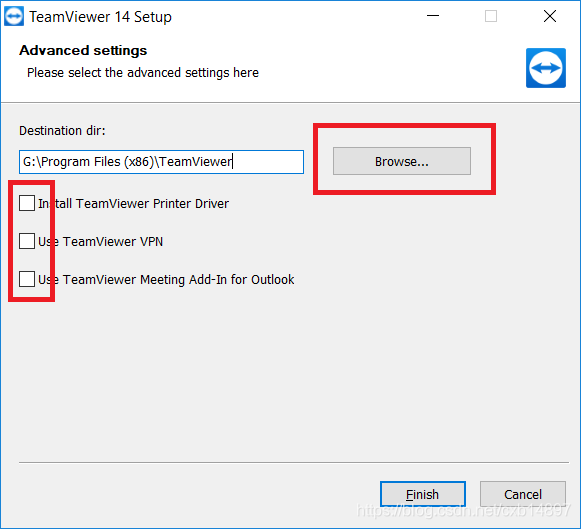Enable the Use TeamViewer VPN checkbox
581x529 pixels.
pyautogui.click(x=27, y=241)
